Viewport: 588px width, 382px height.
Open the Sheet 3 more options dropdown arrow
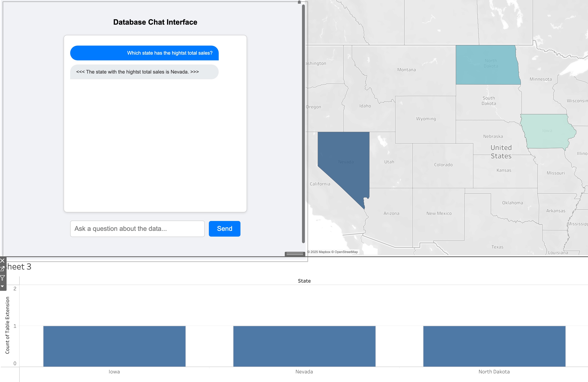2,286
